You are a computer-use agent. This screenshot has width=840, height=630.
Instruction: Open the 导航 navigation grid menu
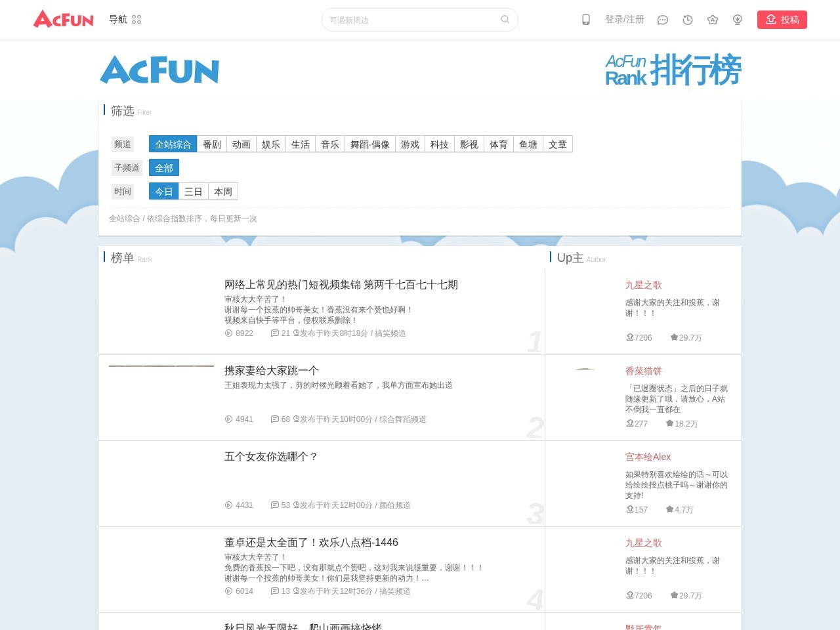[x=125, y=20]
